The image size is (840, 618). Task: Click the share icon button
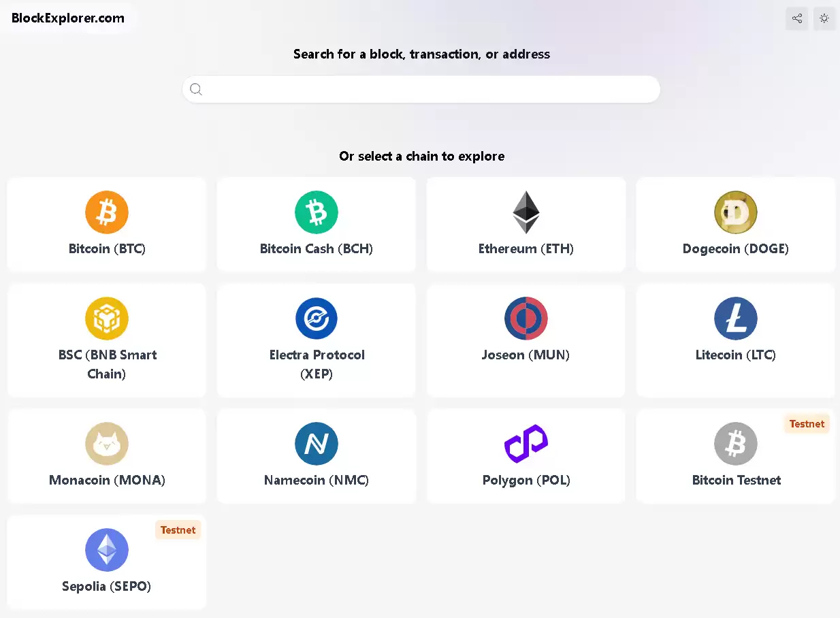click(x=797, y=18)
